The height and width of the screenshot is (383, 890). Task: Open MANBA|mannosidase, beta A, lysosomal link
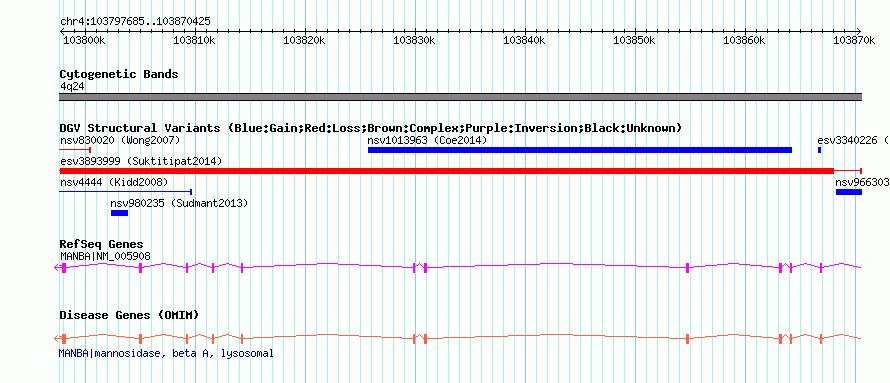coord(166,353)
